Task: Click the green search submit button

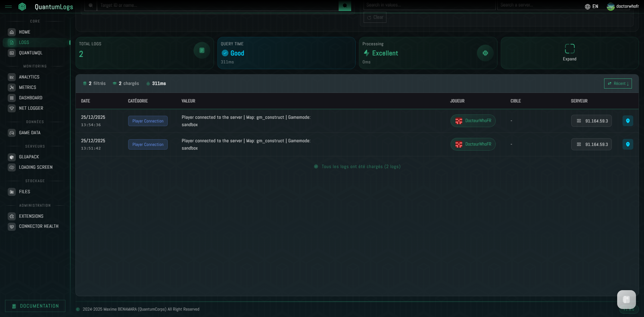Action: click(x=345, y=5)
